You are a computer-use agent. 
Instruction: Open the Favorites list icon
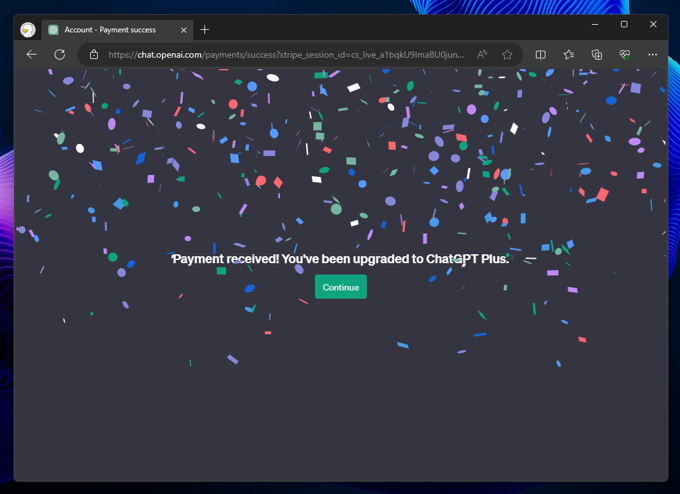click(x=569, y=55)
